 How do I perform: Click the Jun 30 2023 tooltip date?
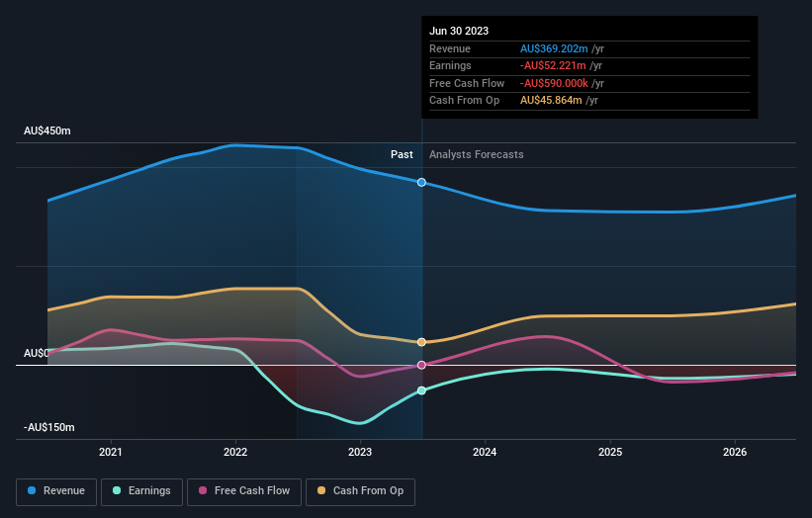tap(459, 31)
